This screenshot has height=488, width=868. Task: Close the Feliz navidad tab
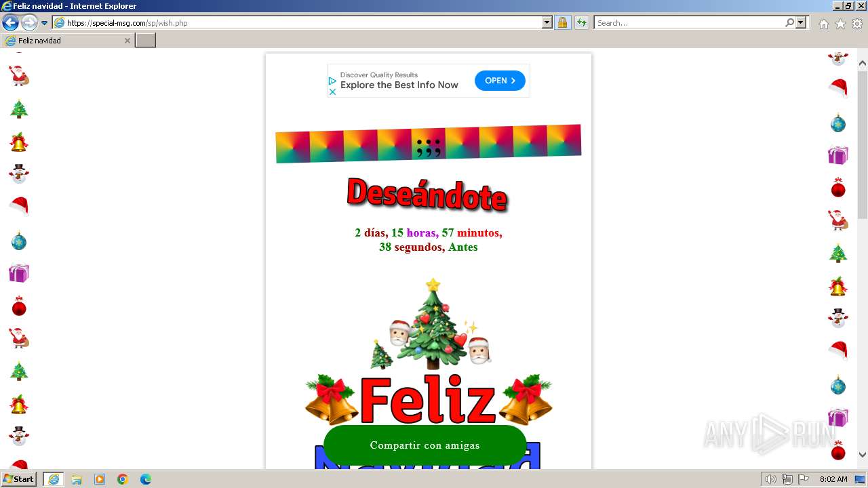point(127,41)
